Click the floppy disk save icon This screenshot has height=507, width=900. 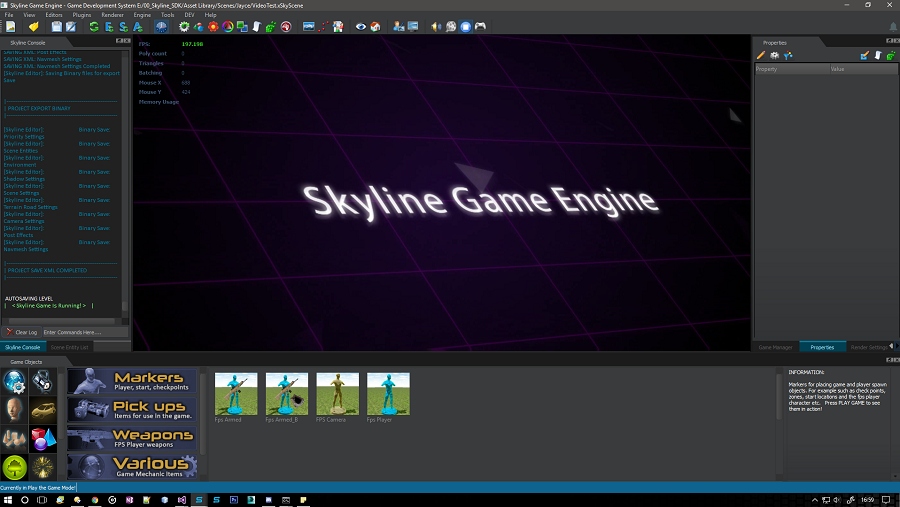[x=56, y=26]
